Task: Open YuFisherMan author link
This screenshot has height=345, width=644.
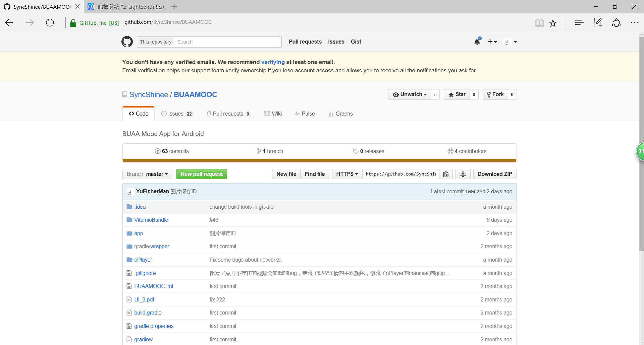Action: (x=152, y=192)
